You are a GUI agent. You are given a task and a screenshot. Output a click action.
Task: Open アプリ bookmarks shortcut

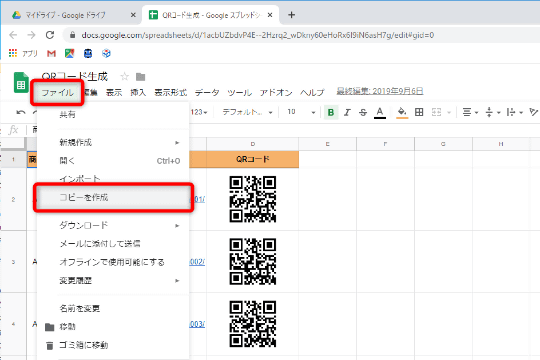pyautogui.click(x=23, y=53)
